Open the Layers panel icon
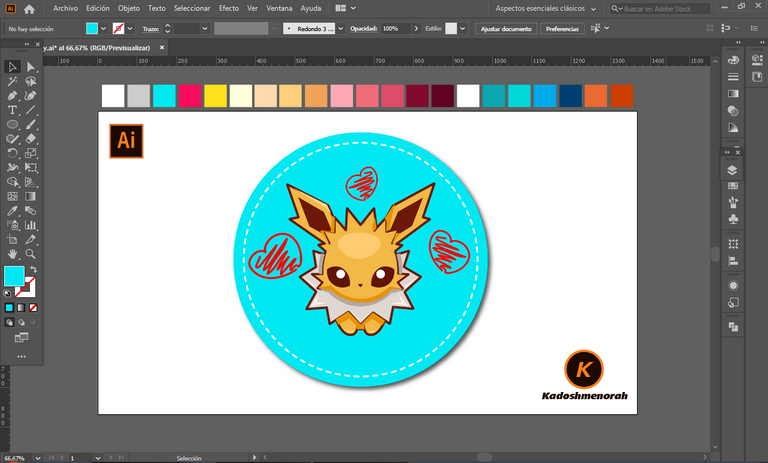768x463 pixels. [x=732, y=170]
